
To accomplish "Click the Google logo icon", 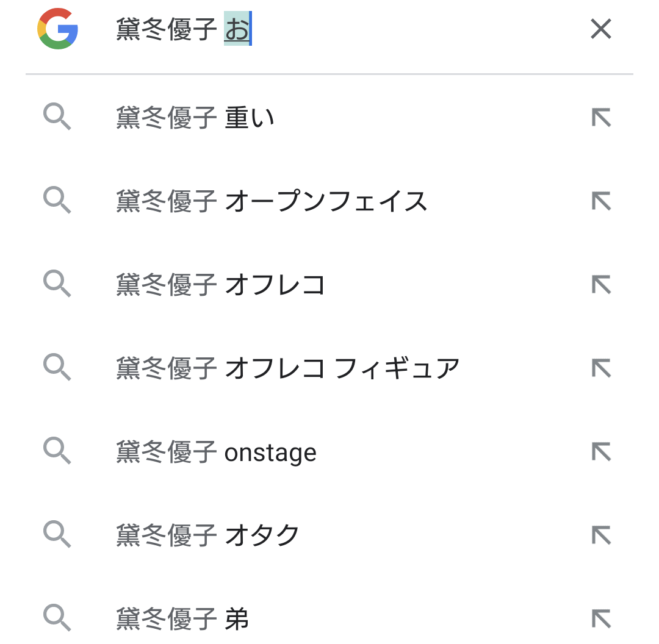I will point(57,29).
